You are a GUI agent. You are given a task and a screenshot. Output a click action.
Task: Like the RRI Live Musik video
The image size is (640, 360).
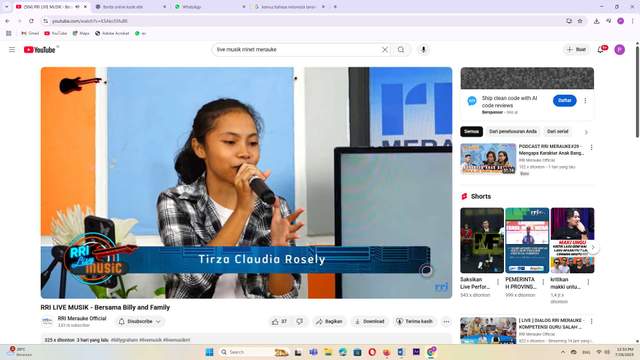click(x=279, y=322)
